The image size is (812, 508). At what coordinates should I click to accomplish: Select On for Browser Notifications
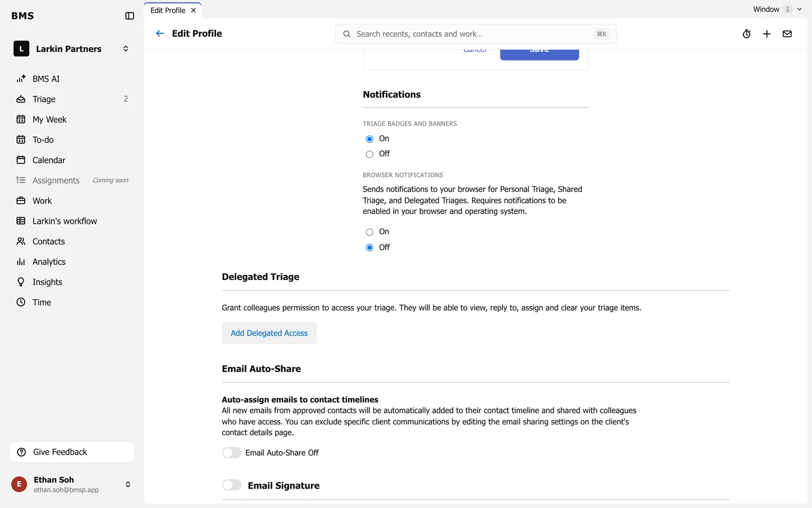(370, 232)
